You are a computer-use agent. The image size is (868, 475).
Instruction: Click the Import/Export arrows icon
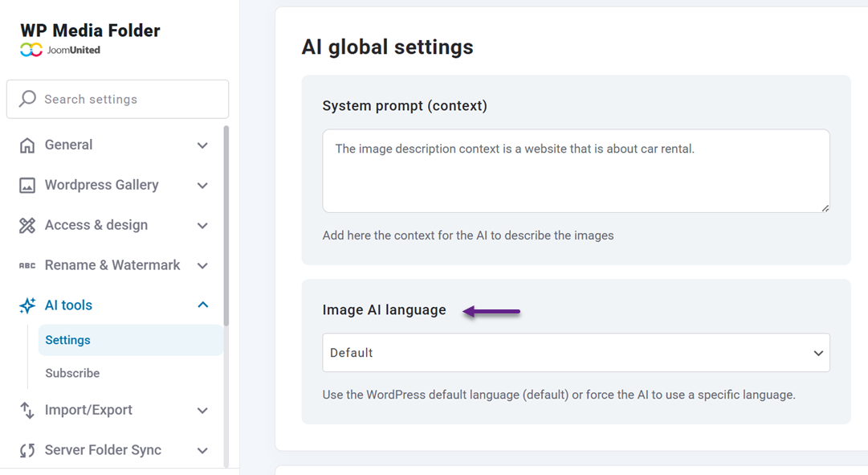[26, 410]
